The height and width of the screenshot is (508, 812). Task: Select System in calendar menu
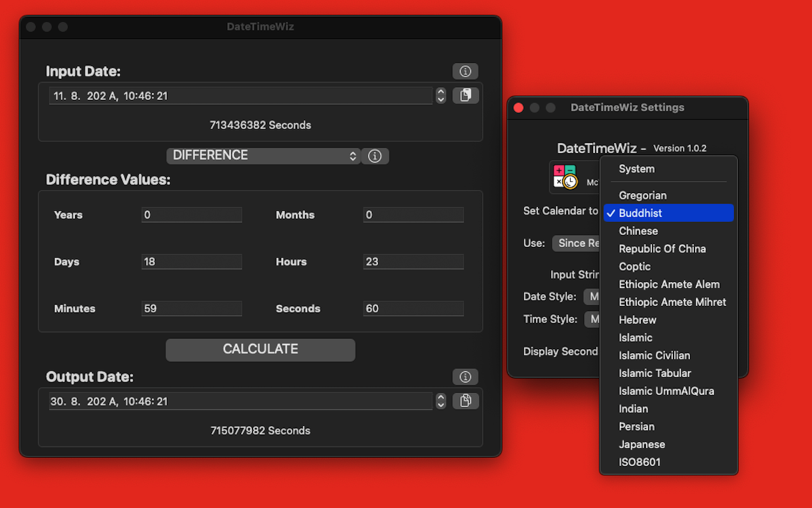[x=669, y=169]
